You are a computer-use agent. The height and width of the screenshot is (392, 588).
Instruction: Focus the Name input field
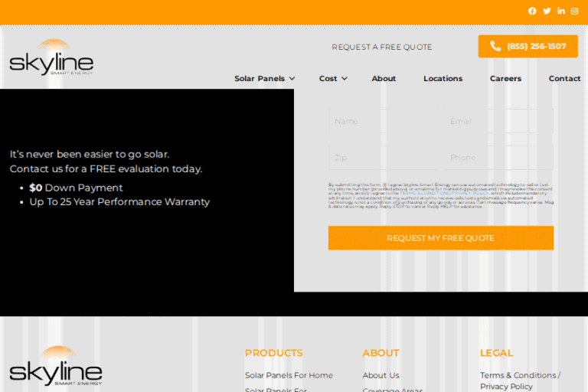point(384,121)
